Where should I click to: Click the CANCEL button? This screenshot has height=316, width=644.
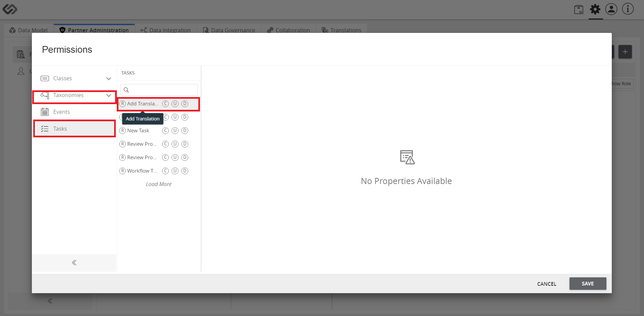coord(547,284)
